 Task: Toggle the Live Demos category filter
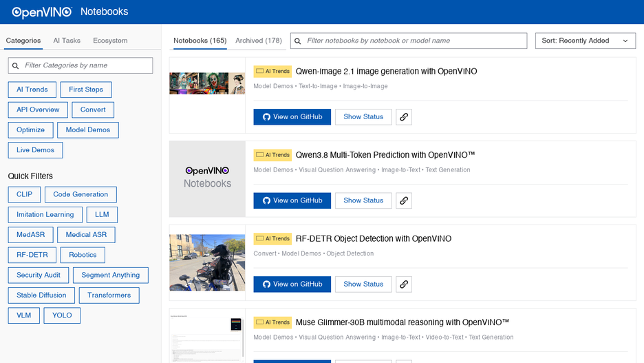(x=35, y=150)
